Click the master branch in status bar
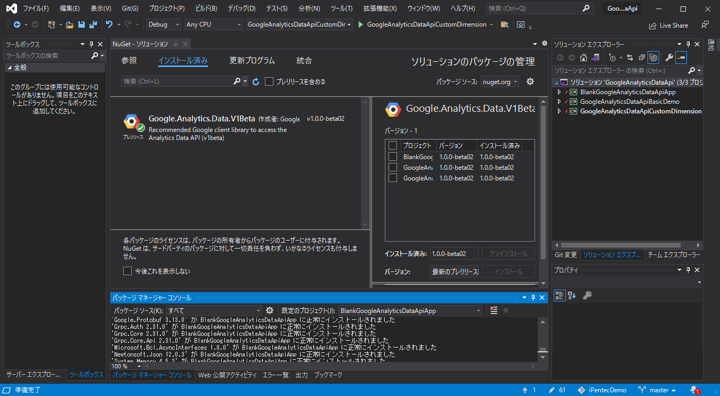Viewport: 720px width, 396px height. point(657,390)
